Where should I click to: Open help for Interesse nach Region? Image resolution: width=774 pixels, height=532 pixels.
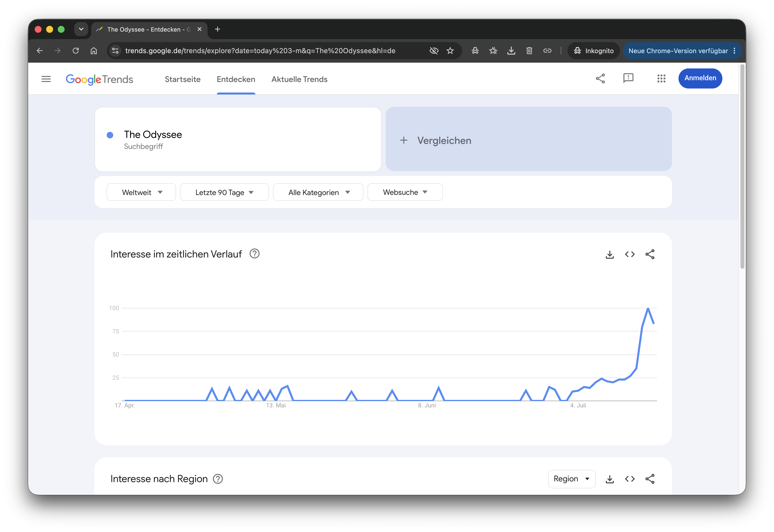pos(218,479)
